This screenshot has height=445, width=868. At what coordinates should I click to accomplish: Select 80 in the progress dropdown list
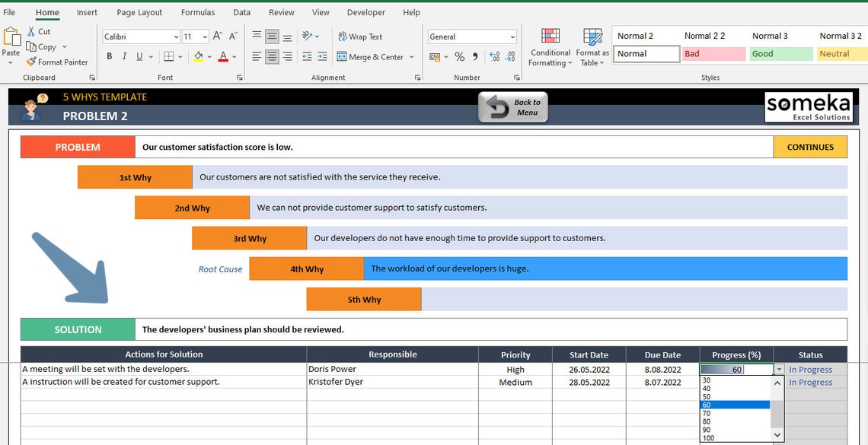[707, 421]
